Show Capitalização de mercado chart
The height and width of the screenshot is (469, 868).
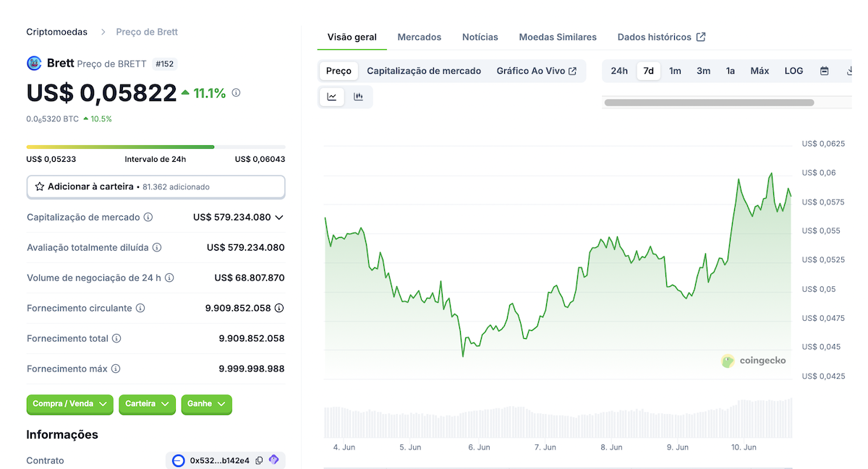click(424, 71)
